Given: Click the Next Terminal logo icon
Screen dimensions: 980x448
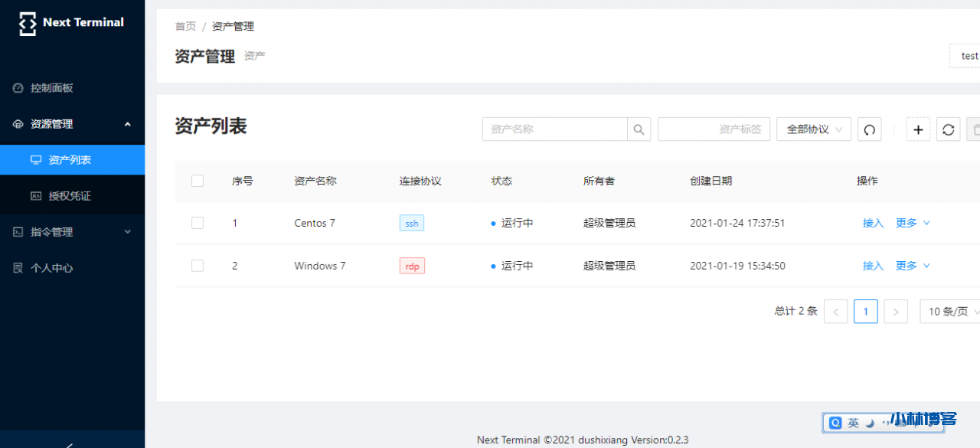Looking at the screenshot, I should 28,23.
